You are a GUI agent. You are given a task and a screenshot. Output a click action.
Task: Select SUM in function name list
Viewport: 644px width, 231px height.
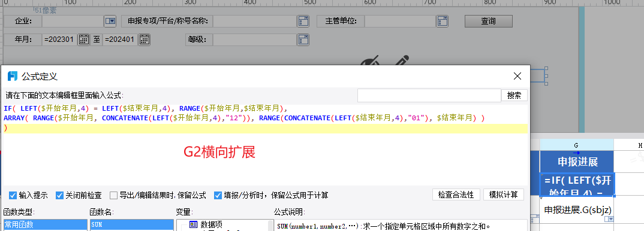[x=132, y=225]
